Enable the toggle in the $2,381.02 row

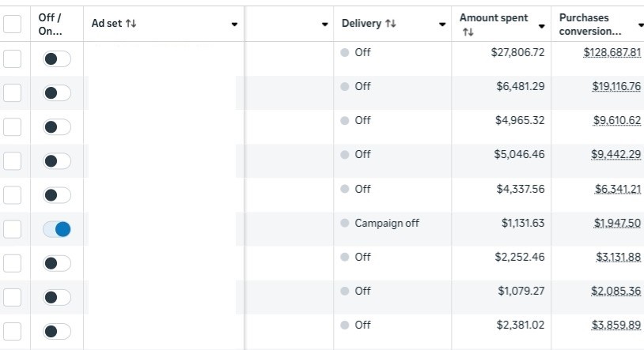coord(57,331)
